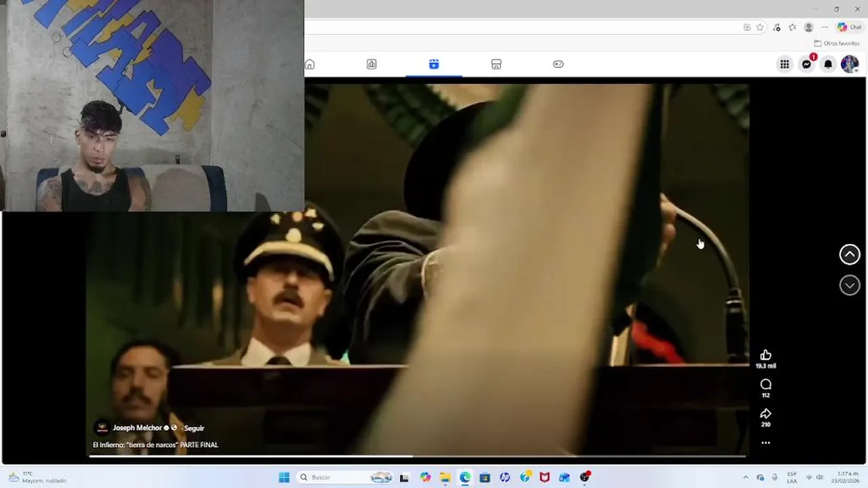Screen dimensions: 868x488
Task: Add page to favorites with star icon
Action: pyautogui.click(x=760, y=27)
